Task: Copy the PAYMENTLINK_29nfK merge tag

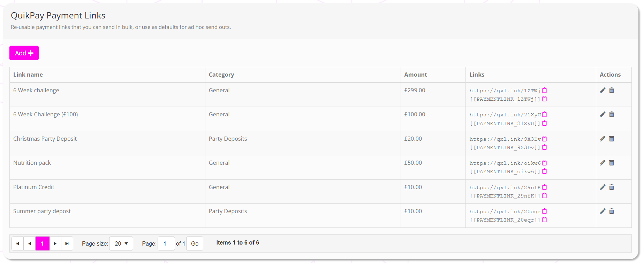Action: coord(545,196)
